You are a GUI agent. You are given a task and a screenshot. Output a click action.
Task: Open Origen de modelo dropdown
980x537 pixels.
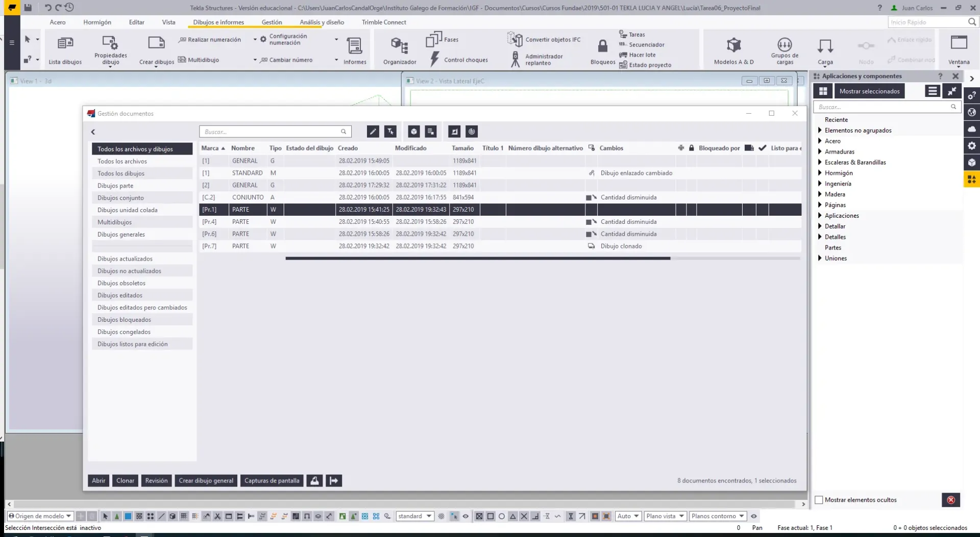coord(40,516)
